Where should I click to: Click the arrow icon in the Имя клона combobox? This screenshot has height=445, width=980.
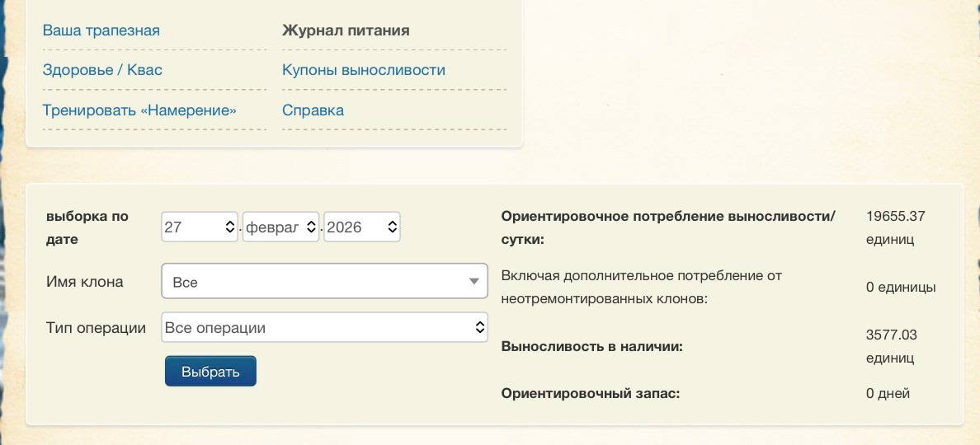(x=474, y=282)
